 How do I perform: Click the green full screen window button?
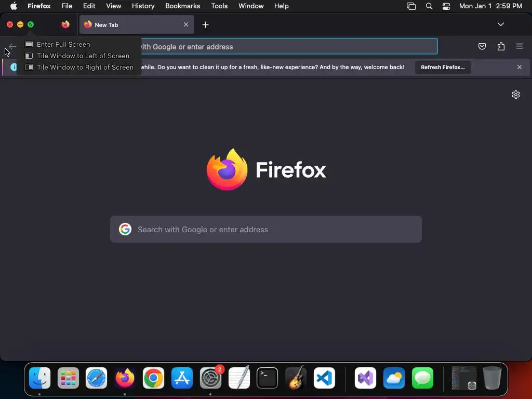[31, 24]
